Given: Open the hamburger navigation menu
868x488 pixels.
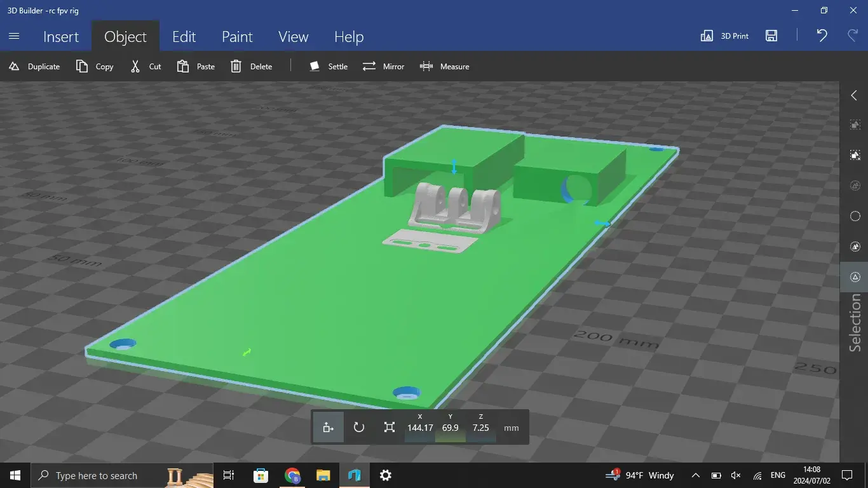Looking at the screenshot, I should (14, 36).
